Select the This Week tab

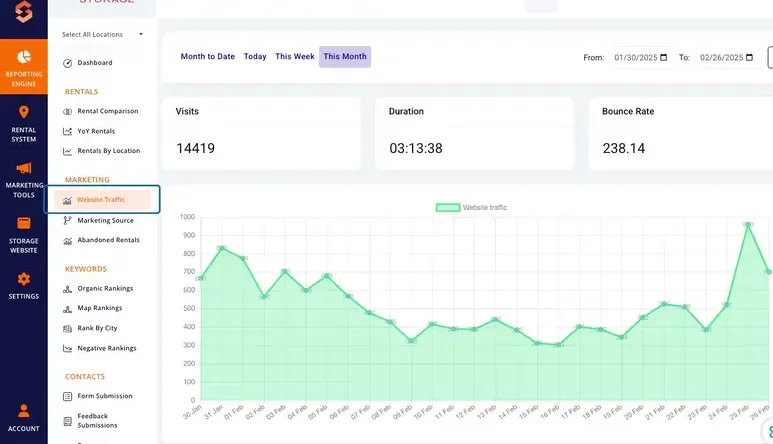pos(295,57)
